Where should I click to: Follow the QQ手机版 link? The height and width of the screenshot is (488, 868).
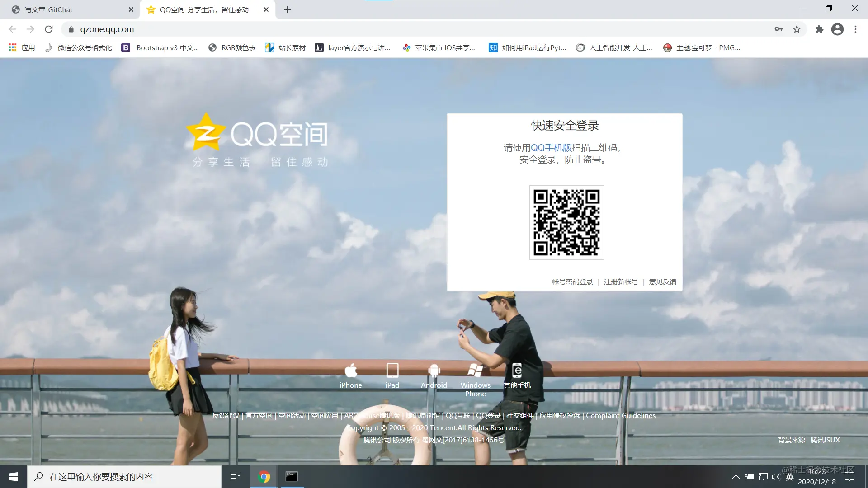coord(551,148)
